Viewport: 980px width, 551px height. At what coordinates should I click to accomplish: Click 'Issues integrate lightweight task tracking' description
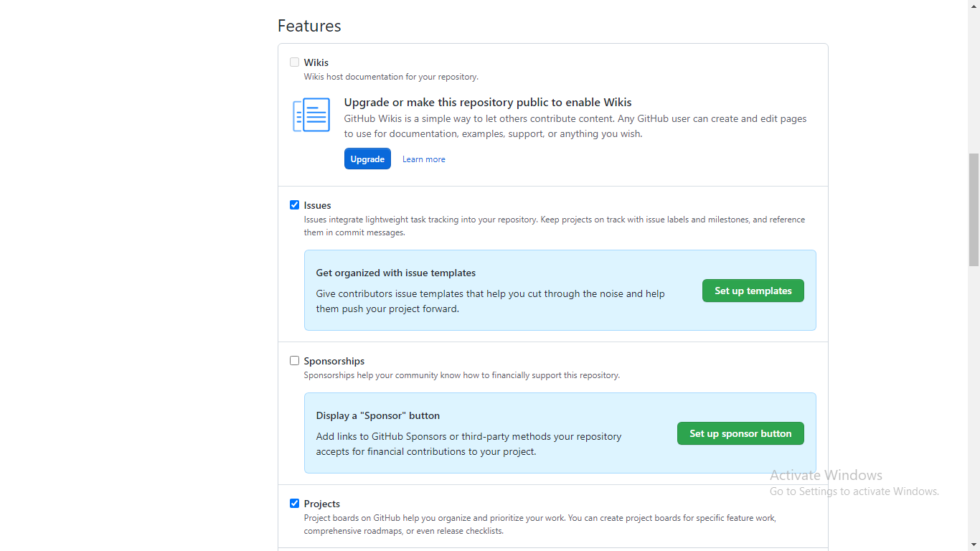(555, 226)
